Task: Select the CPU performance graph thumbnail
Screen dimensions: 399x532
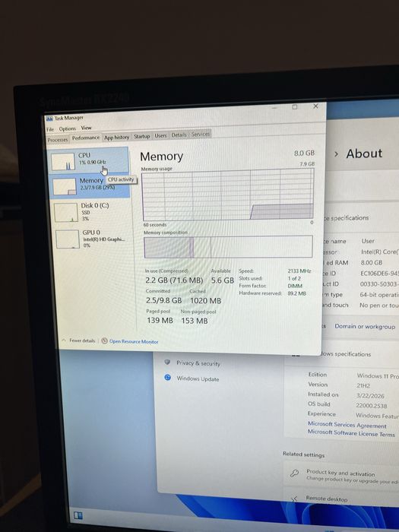Action: pyautogui.click(x=63, y=161)
